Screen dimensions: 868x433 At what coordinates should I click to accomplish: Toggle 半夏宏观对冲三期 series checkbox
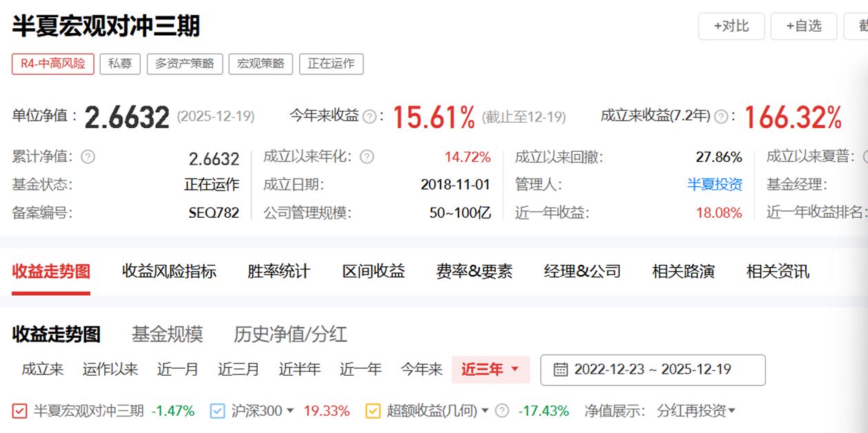pyautogui.click(x=20, y=411)
